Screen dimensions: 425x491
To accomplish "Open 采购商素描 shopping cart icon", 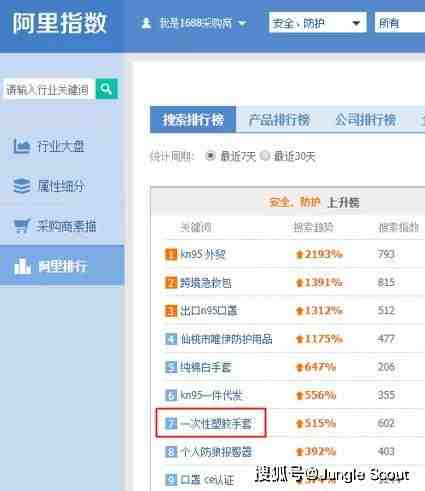I will pyautogui.click(x=22, y=226).
